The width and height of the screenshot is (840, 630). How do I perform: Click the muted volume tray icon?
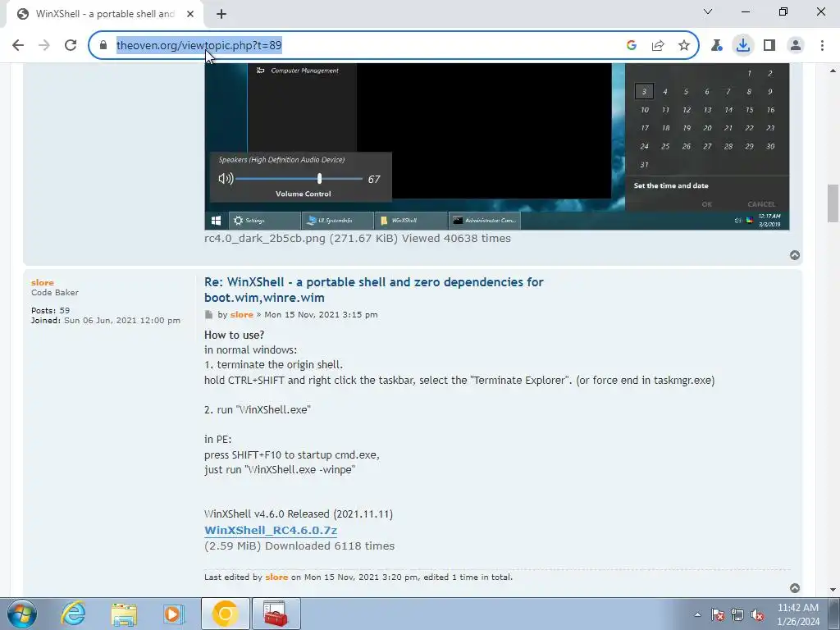[757, 614]
